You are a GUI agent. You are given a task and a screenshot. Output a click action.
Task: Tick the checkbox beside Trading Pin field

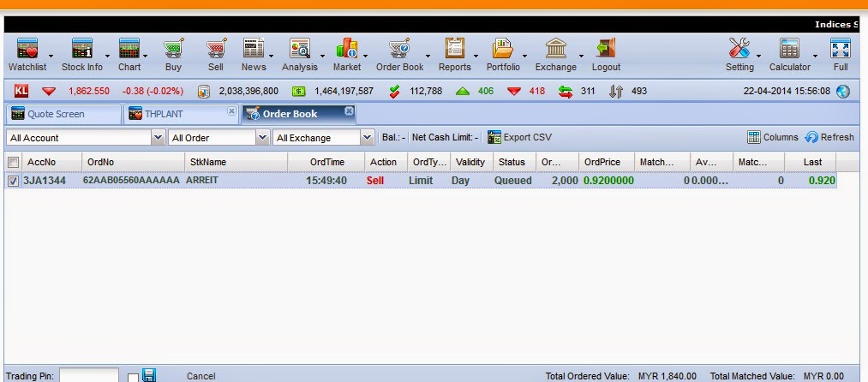tap(133, 378)
